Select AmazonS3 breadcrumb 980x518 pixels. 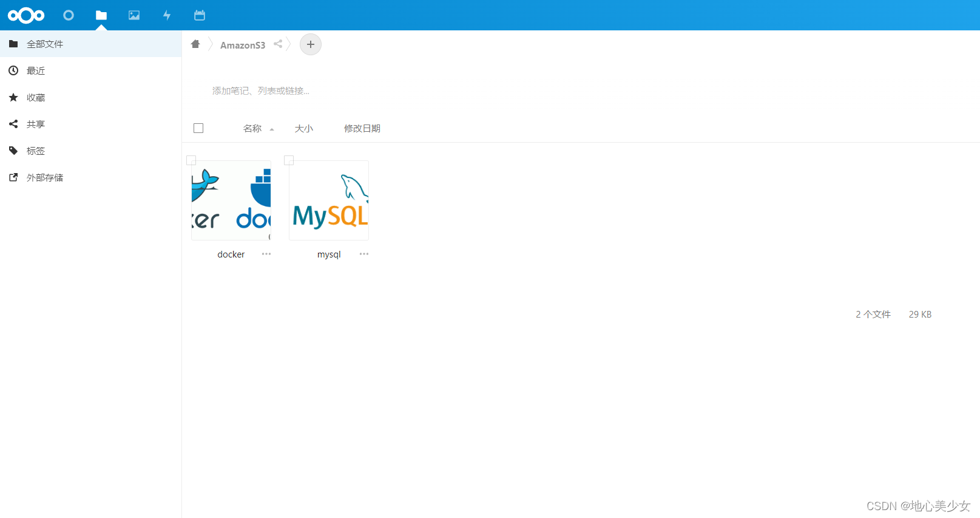243,45
